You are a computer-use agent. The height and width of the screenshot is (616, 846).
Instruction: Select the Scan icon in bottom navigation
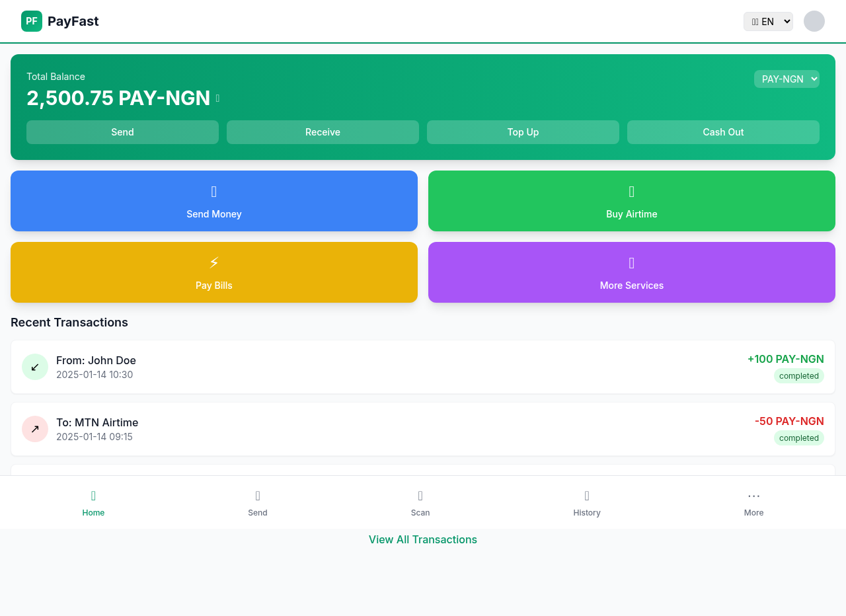pyautogui.click(x=420, y=496)
